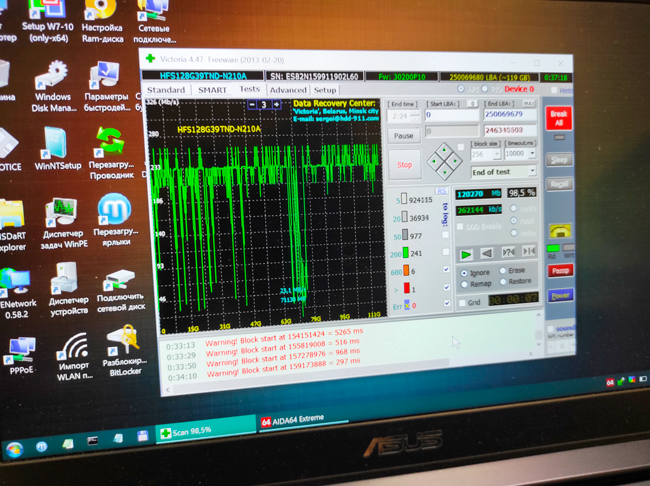Click the red Break All button
Viewport: 650px width, 486px height.
[x=559, y=118]
